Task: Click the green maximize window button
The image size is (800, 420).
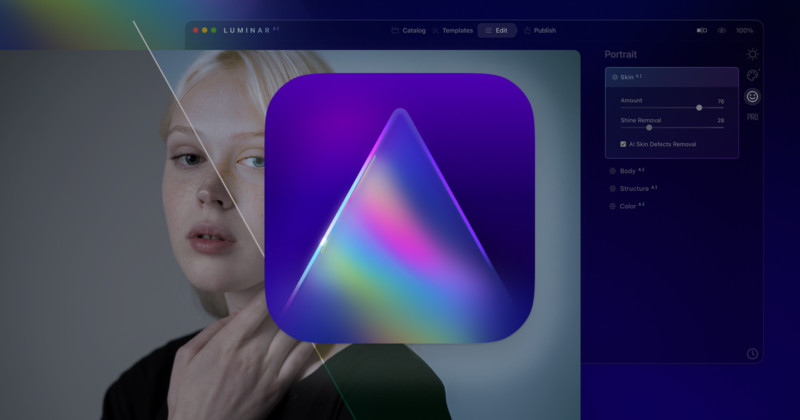Action: (x=214, y=30)
